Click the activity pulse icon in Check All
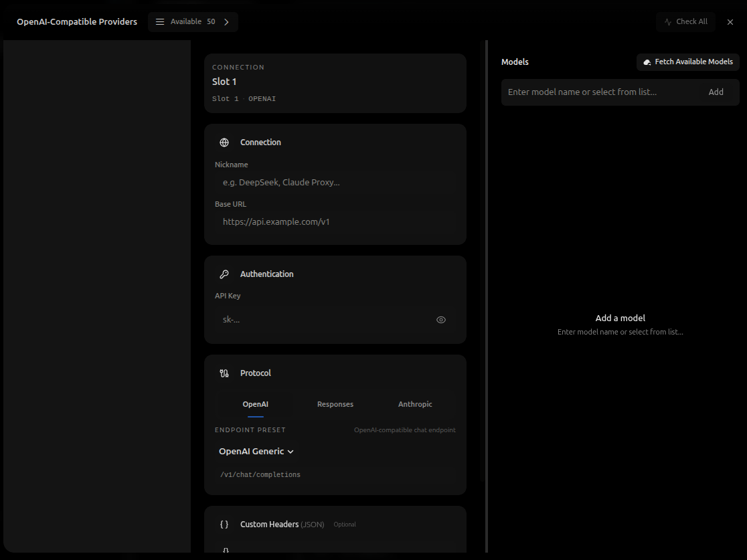The width and height of the screenshot is (747, 560). coord(668,22)
